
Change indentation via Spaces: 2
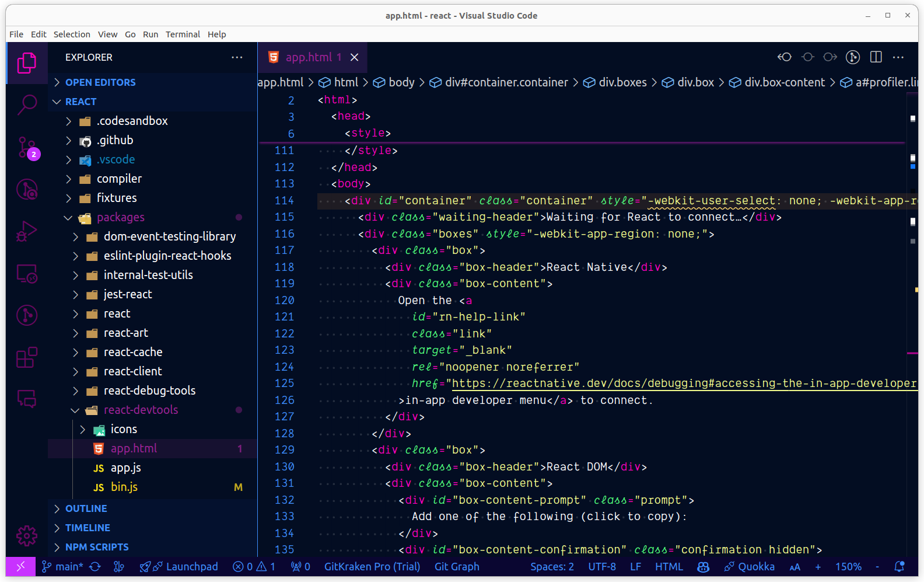(552, 566)
